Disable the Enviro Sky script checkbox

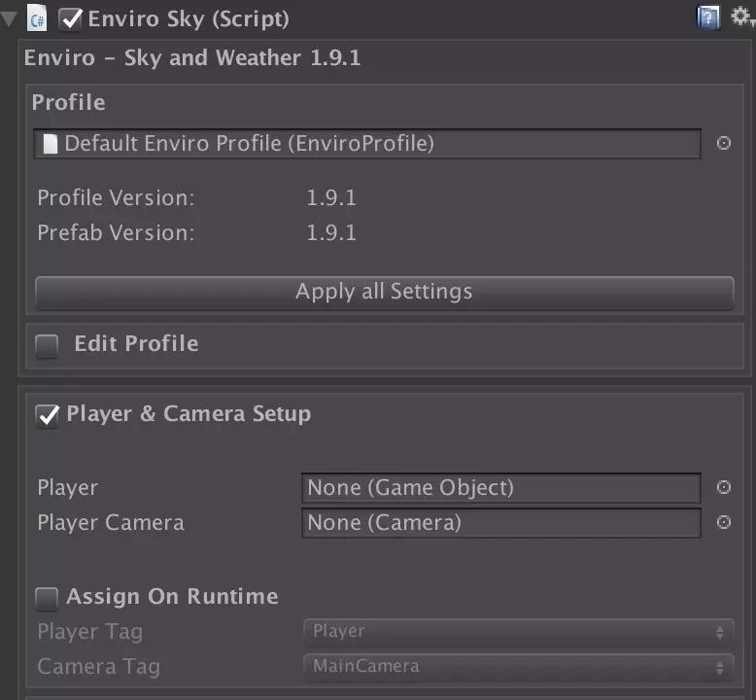pos(70,19)
